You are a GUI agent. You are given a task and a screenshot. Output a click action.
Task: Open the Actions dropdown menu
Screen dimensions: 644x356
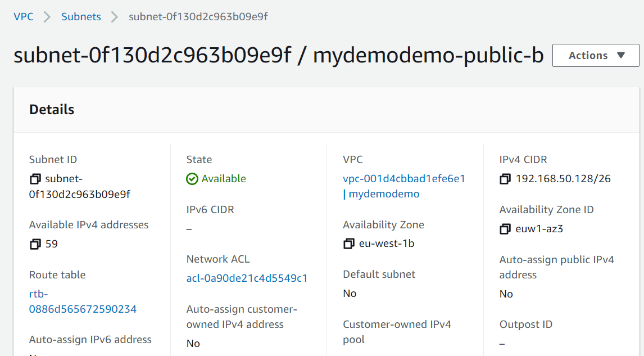pyautogui.click(x=596, y=56)
